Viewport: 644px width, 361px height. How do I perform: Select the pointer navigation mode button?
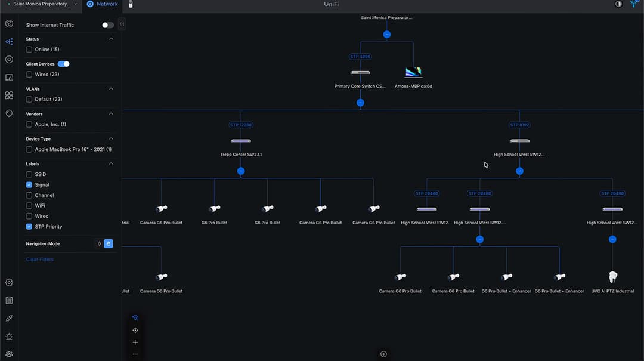[99, 244]
